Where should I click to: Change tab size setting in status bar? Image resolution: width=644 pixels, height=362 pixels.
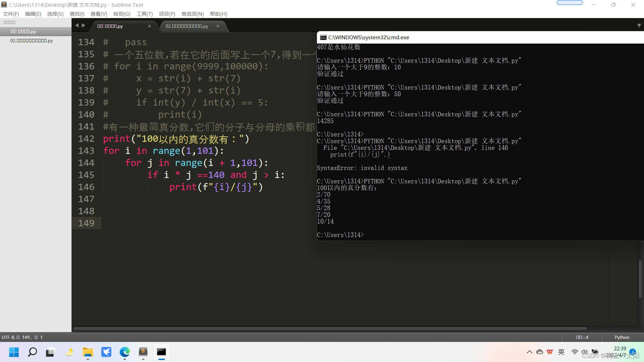point(582,337)
